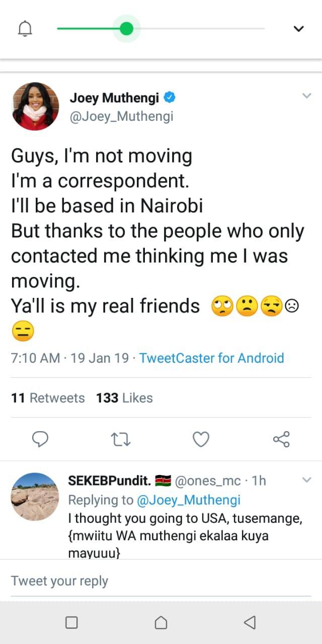Tap the notification bell icon

coord(25,29)
